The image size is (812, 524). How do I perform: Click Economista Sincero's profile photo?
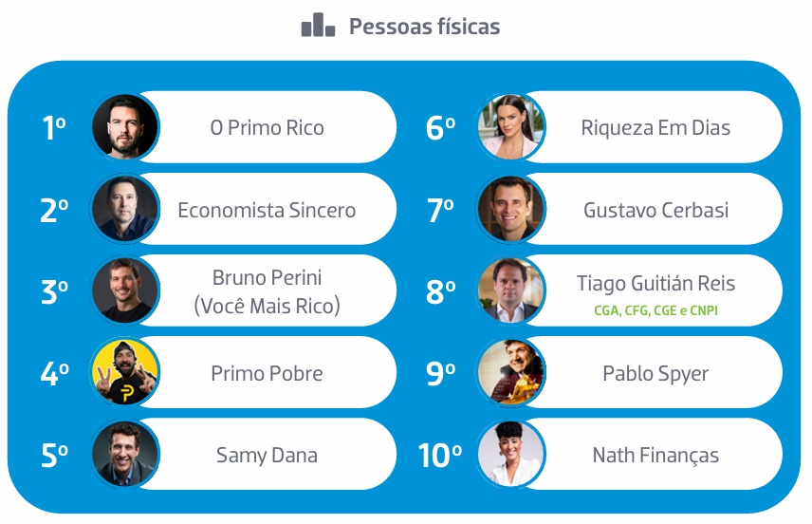tap(125, 209)
